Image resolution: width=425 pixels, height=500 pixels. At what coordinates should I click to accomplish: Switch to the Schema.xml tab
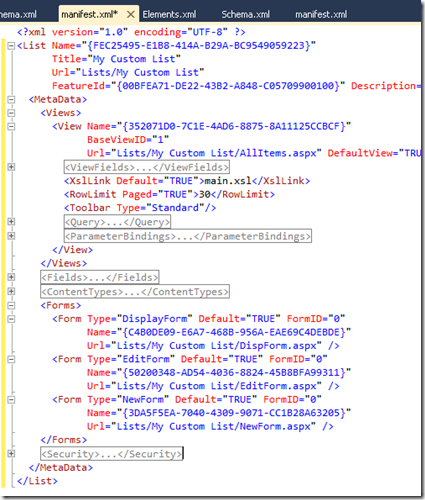coord(246,15)
